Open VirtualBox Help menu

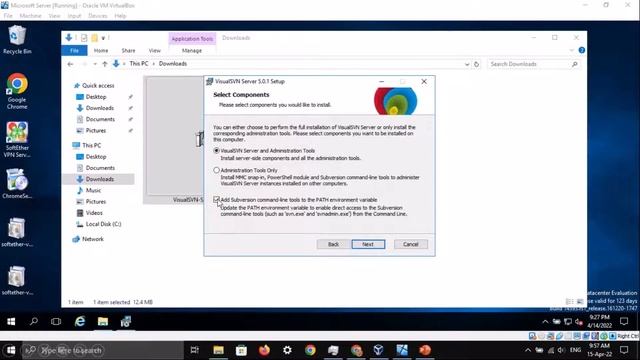pyautogui.click(x=120, y=16)
